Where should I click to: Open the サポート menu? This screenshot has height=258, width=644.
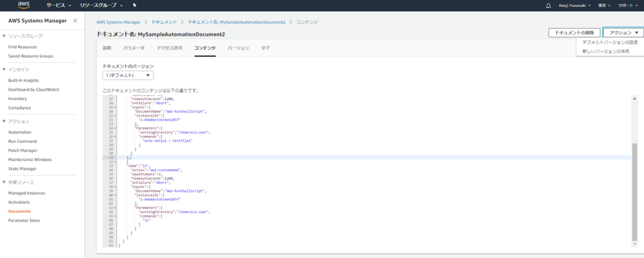pyautogui.click(x=628, y=6)
